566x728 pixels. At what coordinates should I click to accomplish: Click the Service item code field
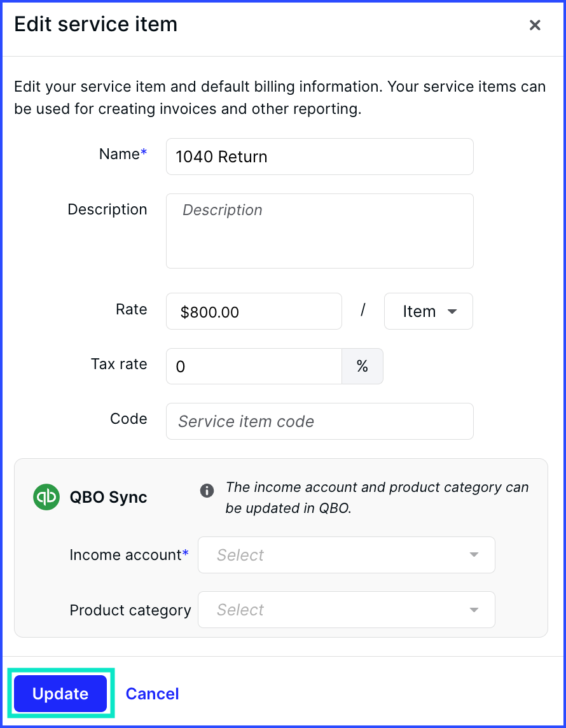320,421
